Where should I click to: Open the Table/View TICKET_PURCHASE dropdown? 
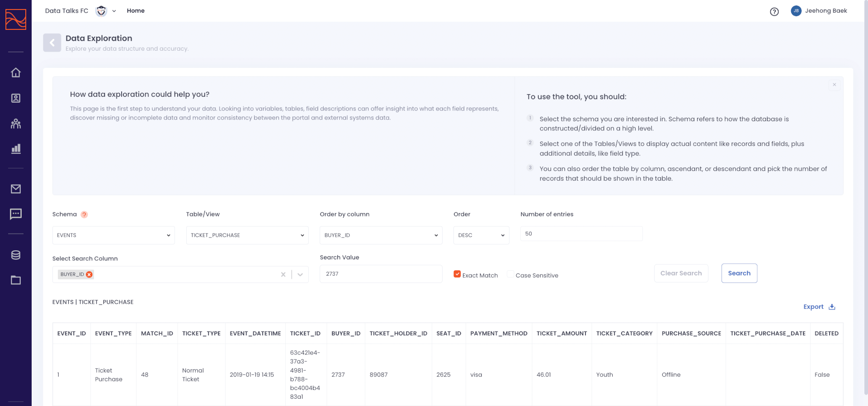pos(247,235)
